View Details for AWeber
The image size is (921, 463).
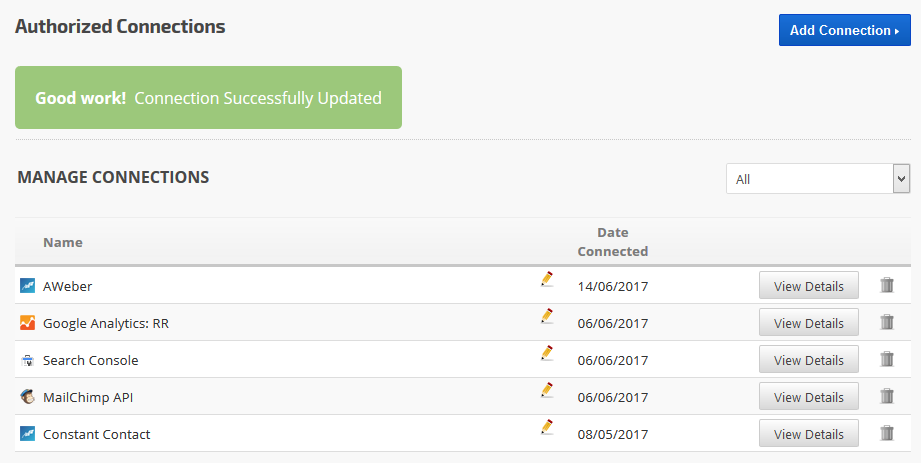pyautogui.click(x=808, y=286)
